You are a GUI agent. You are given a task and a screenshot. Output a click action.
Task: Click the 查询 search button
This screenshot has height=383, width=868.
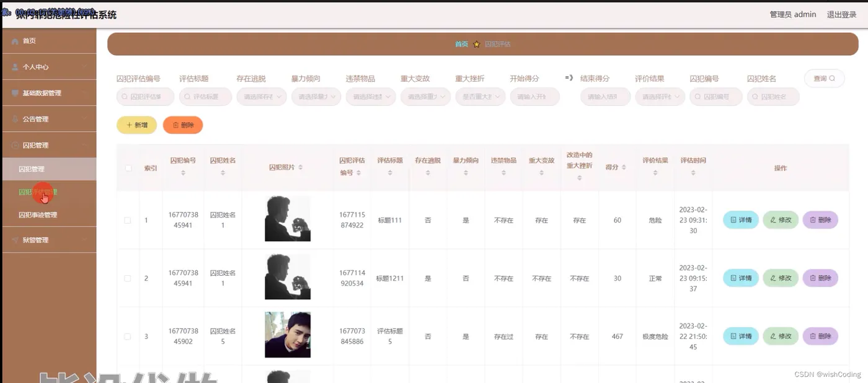coord(824,78)
